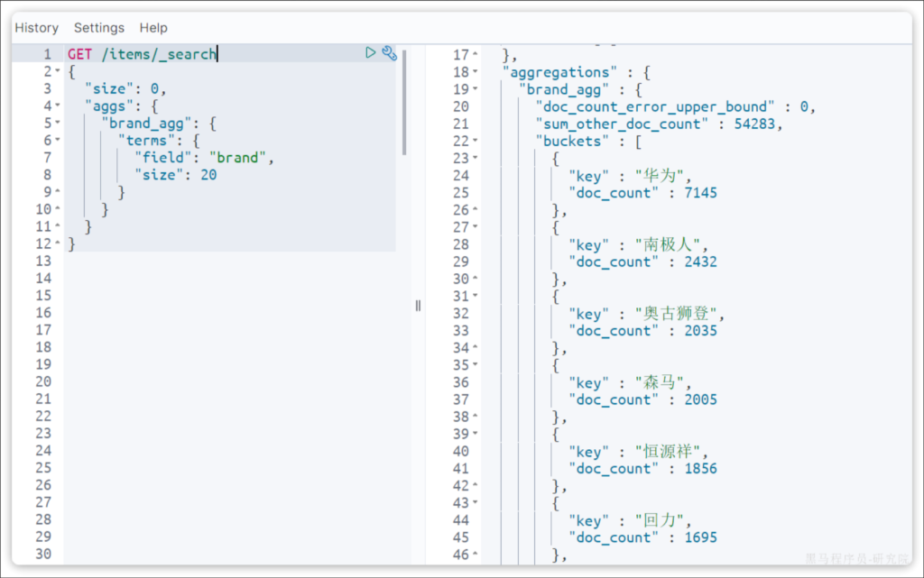
Task: Fold the 华为 bucket at line 23
Action: 476,159
